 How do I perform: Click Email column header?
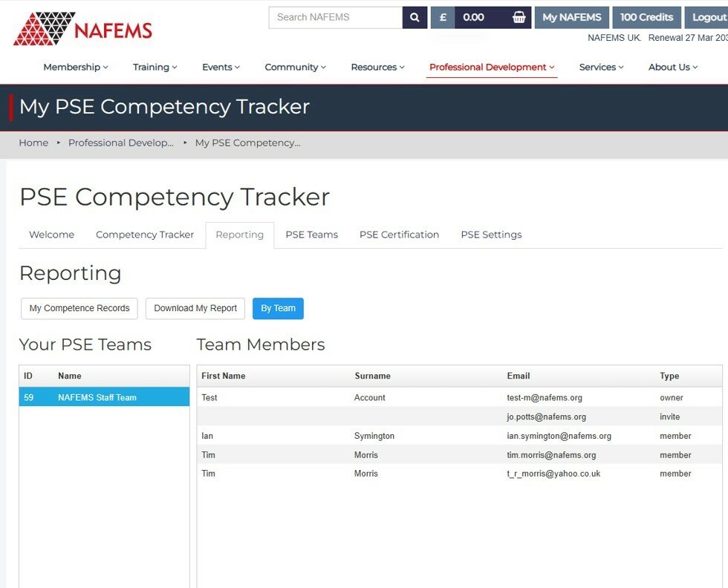point(519,376)
